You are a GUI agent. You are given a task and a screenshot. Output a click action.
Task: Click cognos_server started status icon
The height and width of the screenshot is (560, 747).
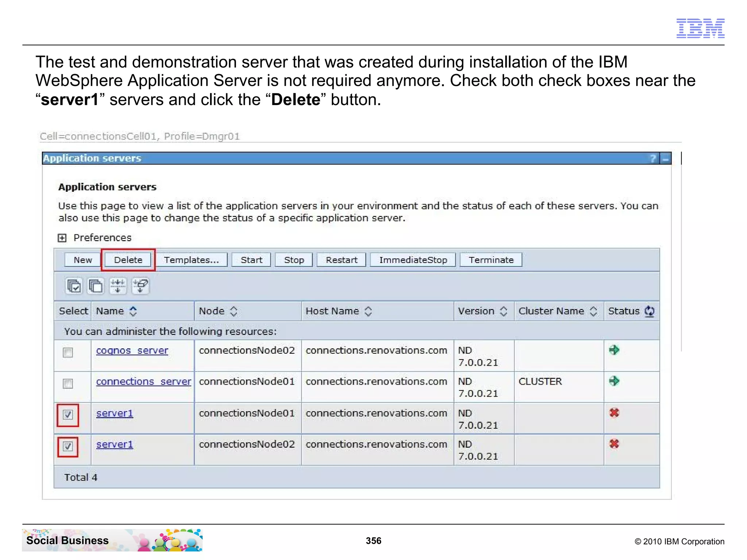coord(614,350)
